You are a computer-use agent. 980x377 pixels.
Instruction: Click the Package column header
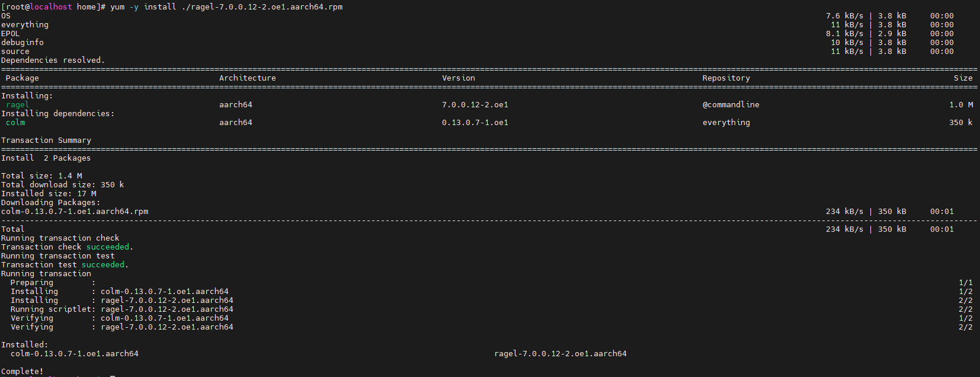pyautogui.click(x=23, y=78)
